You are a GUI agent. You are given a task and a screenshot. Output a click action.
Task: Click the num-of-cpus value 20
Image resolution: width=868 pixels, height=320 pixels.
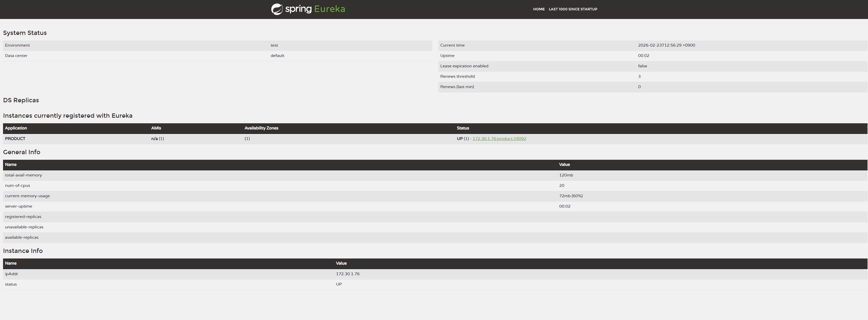click(x=561, y=186)
